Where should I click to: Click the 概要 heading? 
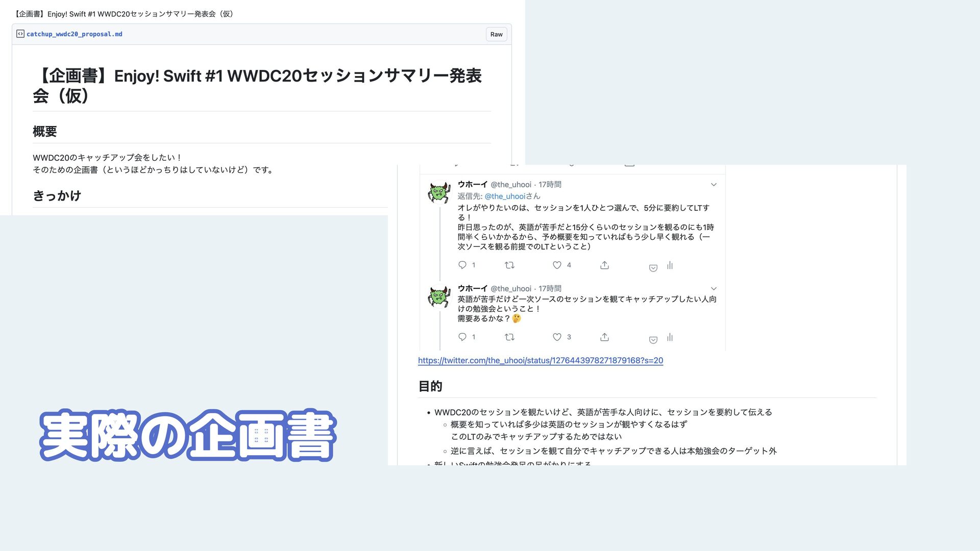[45, 132]
